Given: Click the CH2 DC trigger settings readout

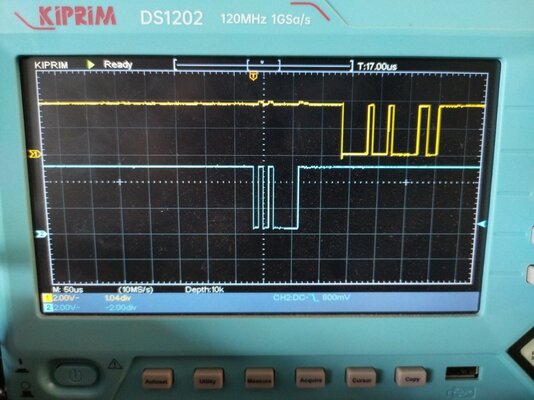Looking at the screenshot, I should coord(311,298).
